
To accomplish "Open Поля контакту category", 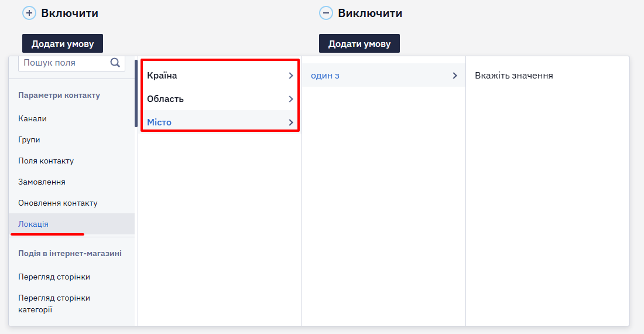I will click(46, 161).
